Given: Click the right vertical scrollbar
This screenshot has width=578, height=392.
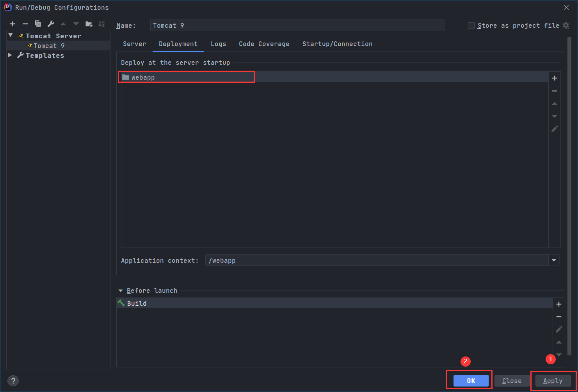Looking at the screenshot, I should pos(570,195).
